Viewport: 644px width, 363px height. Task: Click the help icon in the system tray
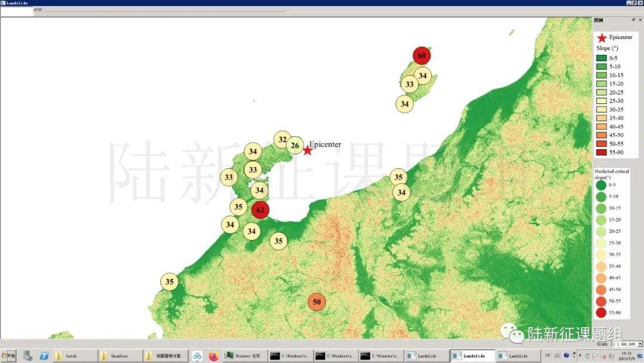click(x=566, y=356)
